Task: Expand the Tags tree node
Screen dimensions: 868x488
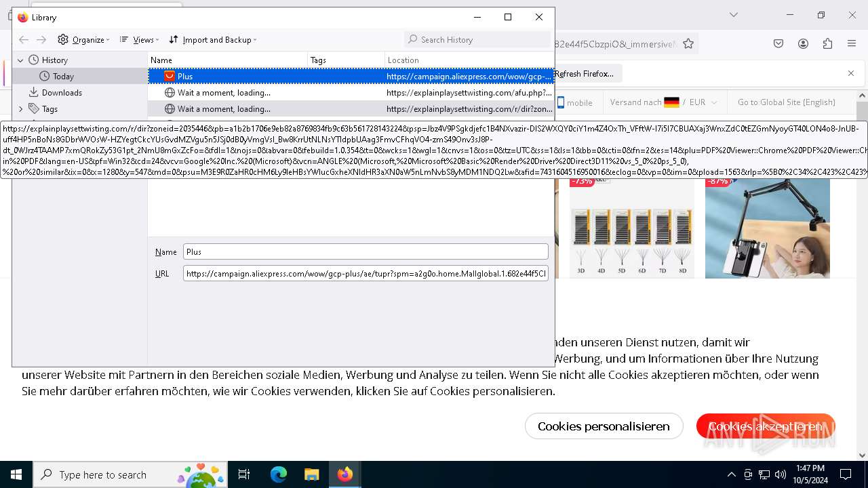Action: 20,109
